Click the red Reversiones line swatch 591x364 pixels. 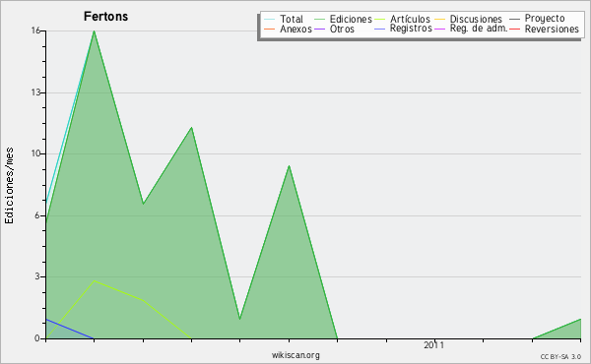pyautogui.click(x=514, y=29)
